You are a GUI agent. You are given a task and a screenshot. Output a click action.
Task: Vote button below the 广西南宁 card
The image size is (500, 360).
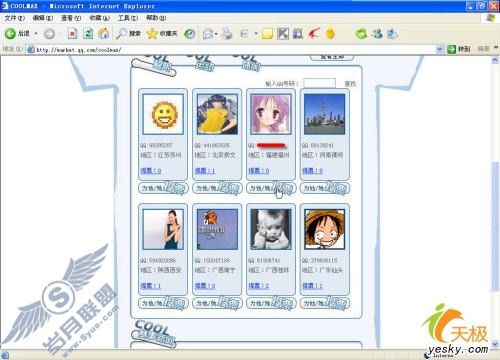(x=217, y=303)
